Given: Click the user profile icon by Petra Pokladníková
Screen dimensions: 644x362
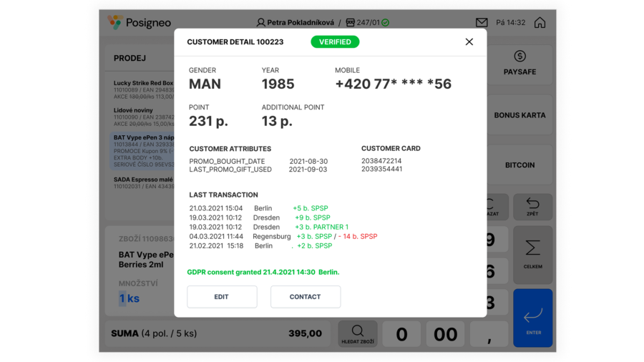Looking at the screenshot, I should click(x=260, y=23).
